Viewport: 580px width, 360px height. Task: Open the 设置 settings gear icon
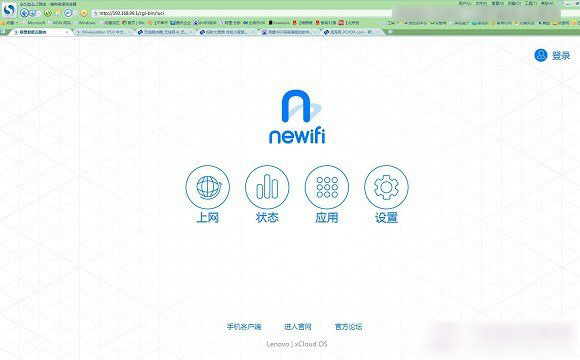click(386, 187)
